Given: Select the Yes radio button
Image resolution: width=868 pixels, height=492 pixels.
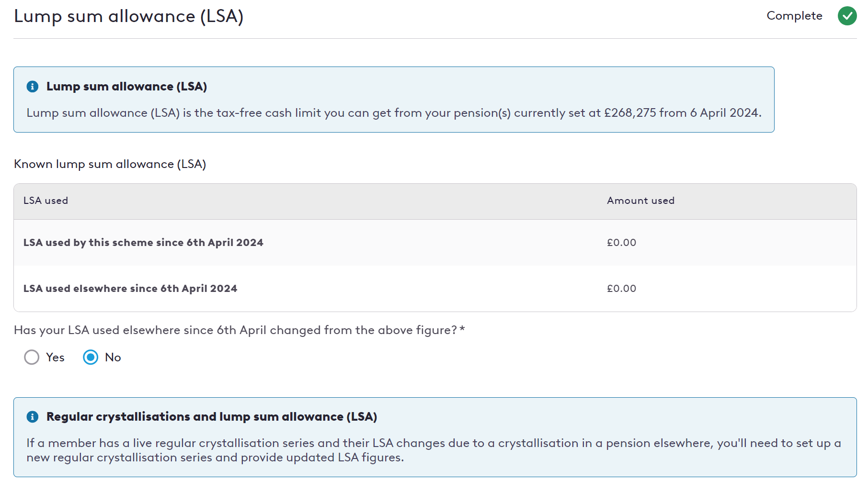Looking at the screenshot, I should click(x=32, y=358).
